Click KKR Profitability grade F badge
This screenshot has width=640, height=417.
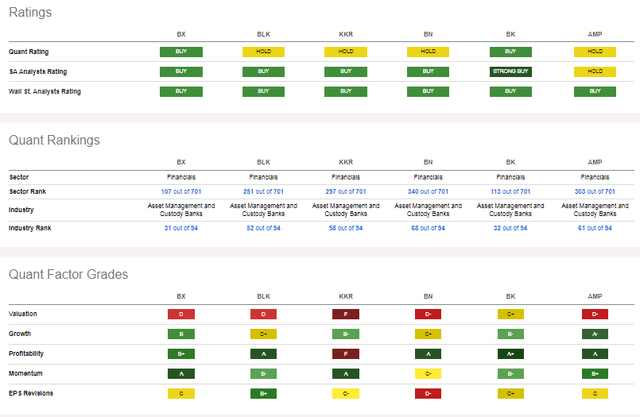346,354
